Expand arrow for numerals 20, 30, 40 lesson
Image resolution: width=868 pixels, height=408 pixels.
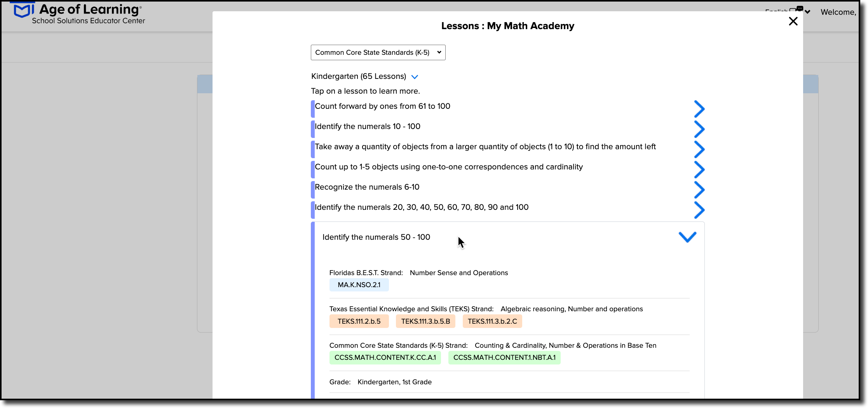click(699, 210)
